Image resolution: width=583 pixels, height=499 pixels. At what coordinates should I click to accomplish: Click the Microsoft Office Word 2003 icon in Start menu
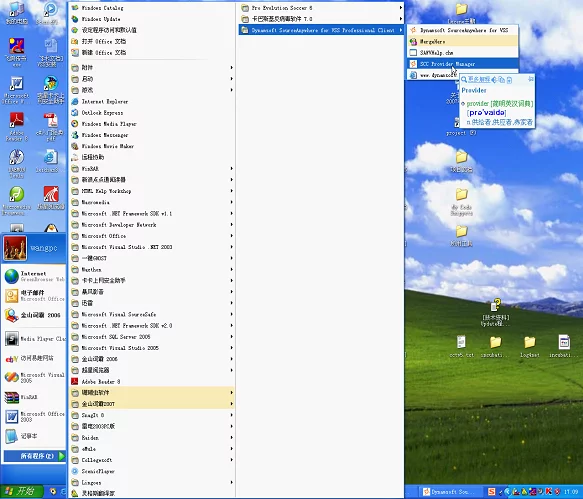coord(12,416)
